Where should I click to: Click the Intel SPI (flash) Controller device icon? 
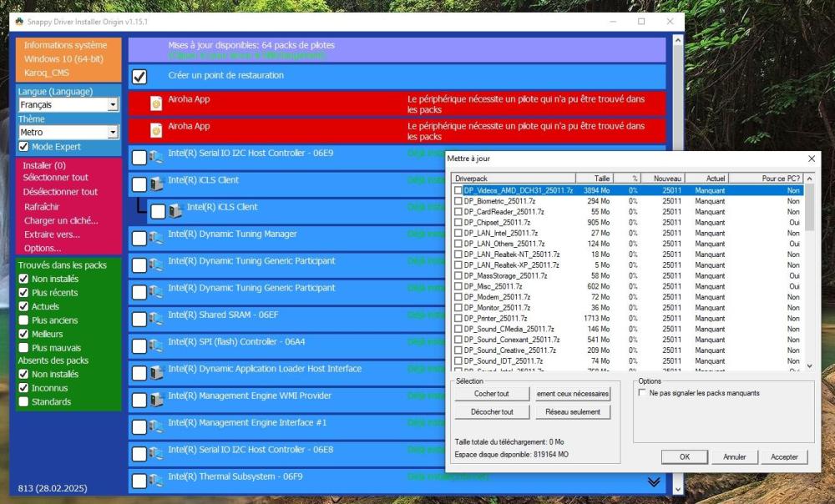[155, 346]
